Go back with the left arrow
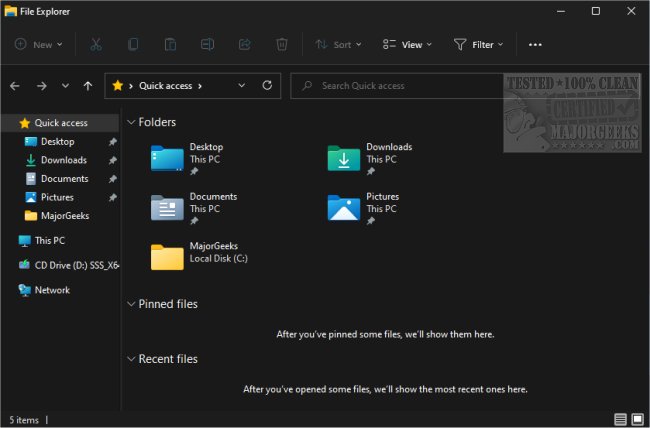 point(15,86)
